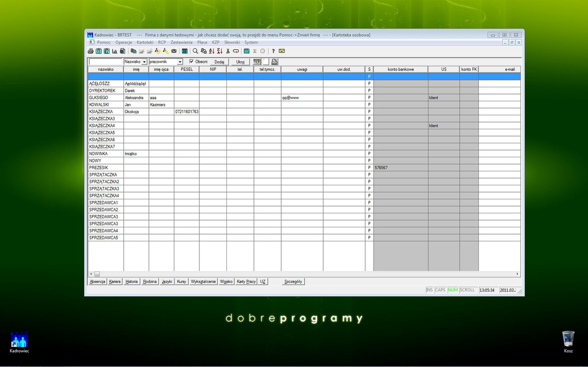The width and height of the screenshot is (588, 367).
Task: Open the RCP menu
Action: [162, 42]
